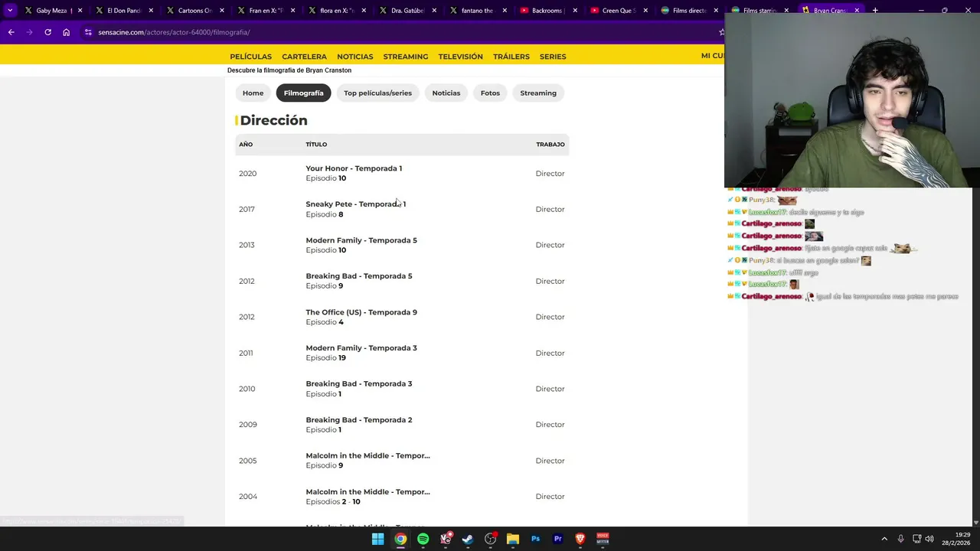Open the network icon in the system tray
This screenshot has width=980, height=551.
pos(916,539)
